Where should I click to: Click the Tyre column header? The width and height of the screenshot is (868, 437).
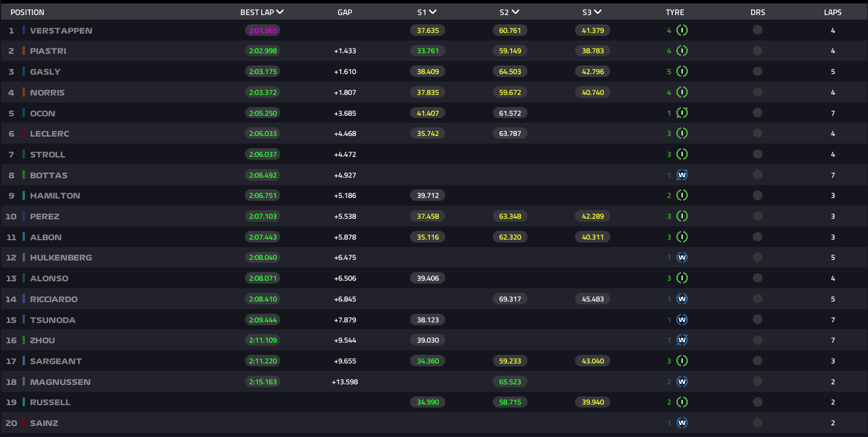tap(675, 12)
